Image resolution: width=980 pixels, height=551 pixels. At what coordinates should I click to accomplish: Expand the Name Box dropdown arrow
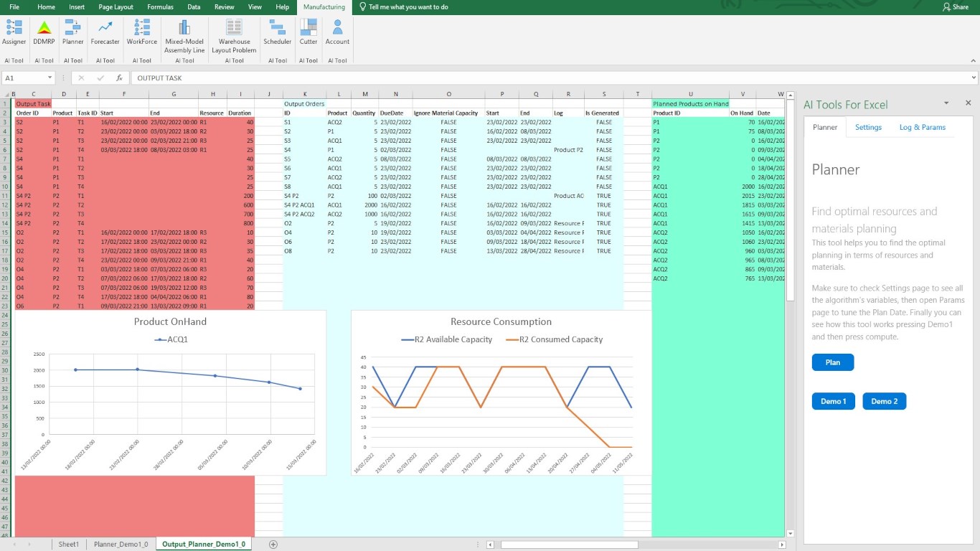click(50, 77)
